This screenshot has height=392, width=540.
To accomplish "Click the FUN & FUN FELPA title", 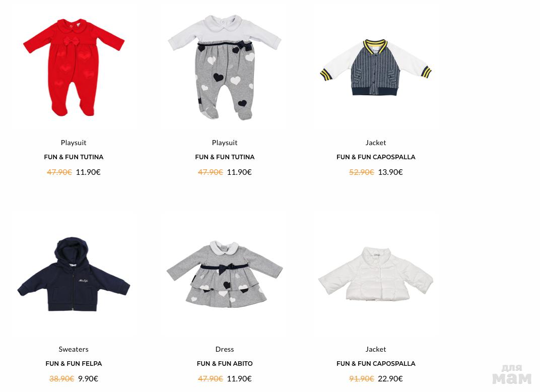I will [74, 364].
